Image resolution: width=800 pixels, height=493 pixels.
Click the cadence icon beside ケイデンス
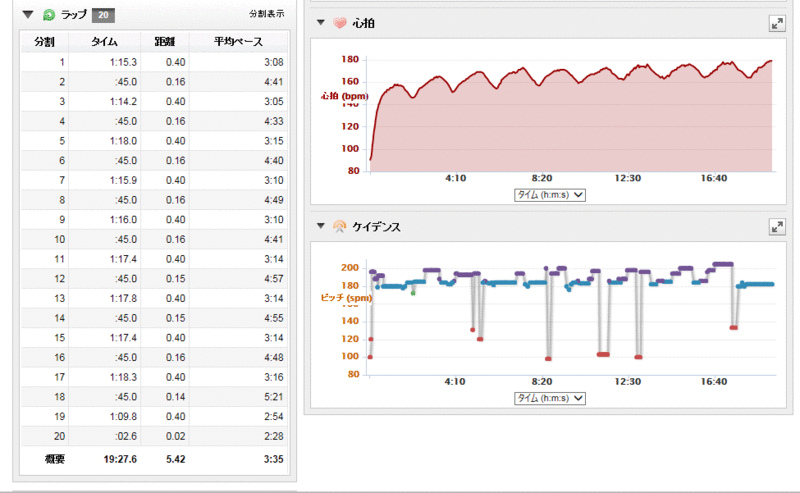click(x=339, y=227)
